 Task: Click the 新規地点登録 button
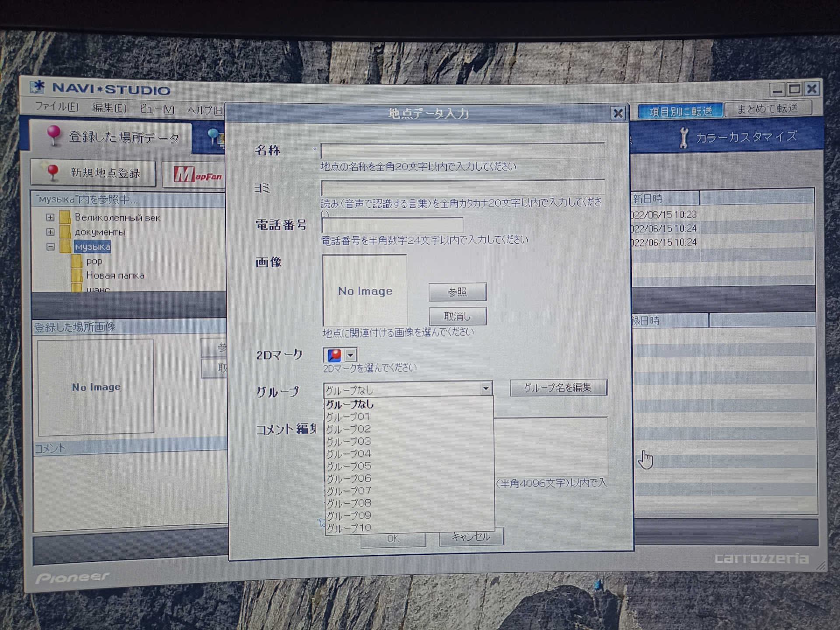tap(93, 173)
